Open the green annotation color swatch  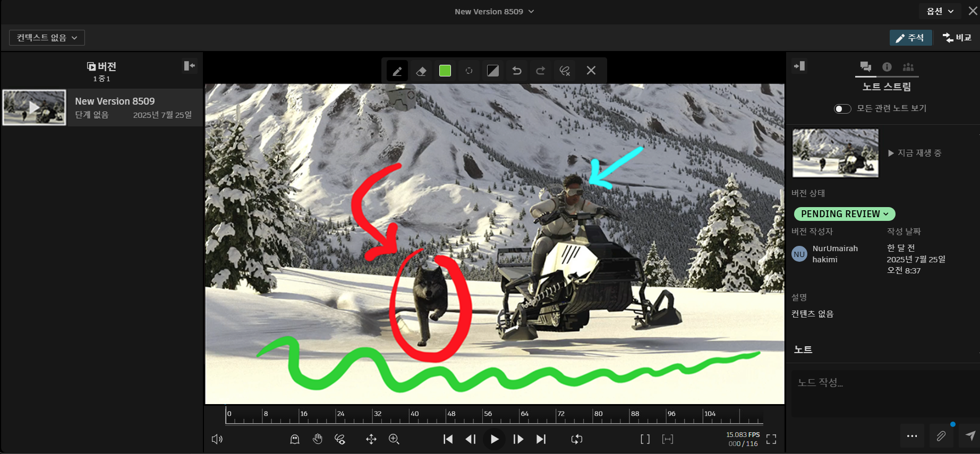pos(445,71)
